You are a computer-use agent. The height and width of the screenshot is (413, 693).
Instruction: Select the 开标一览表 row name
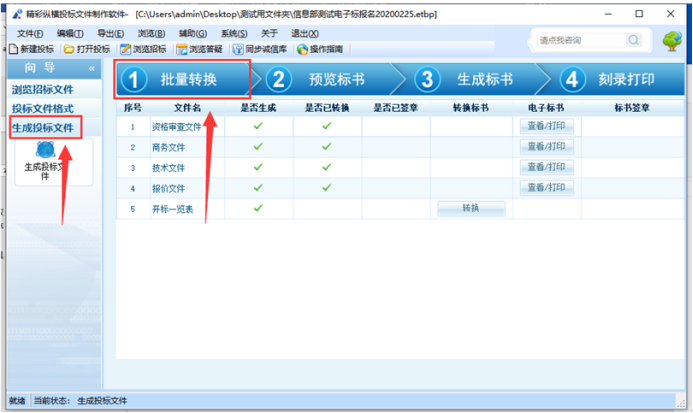click(x=173, y=209)
